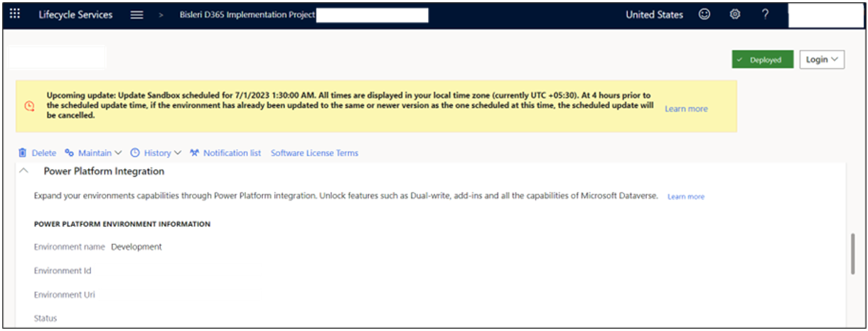
Task: Click the trash icon next to Delete
Action: pyautogui.click(x=23, y=153)
